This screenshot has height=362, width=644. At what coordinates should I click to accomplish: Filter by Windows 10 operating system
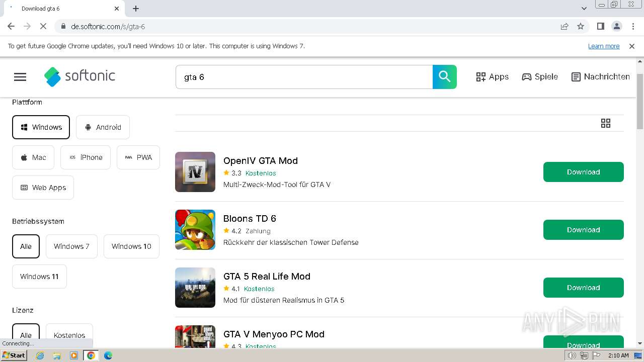131,246
